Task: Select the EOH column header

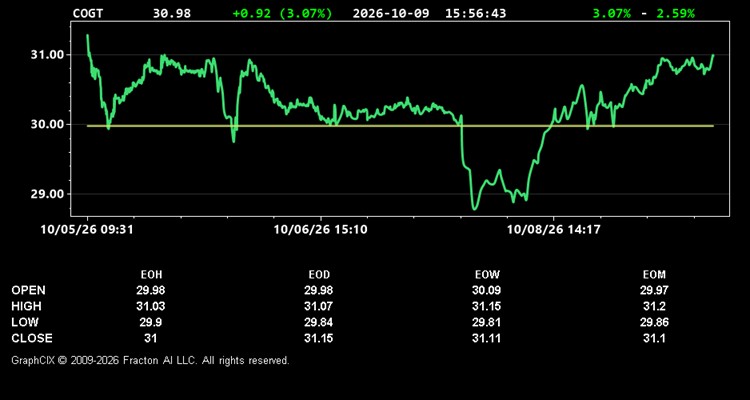Action: coord(151,275)
